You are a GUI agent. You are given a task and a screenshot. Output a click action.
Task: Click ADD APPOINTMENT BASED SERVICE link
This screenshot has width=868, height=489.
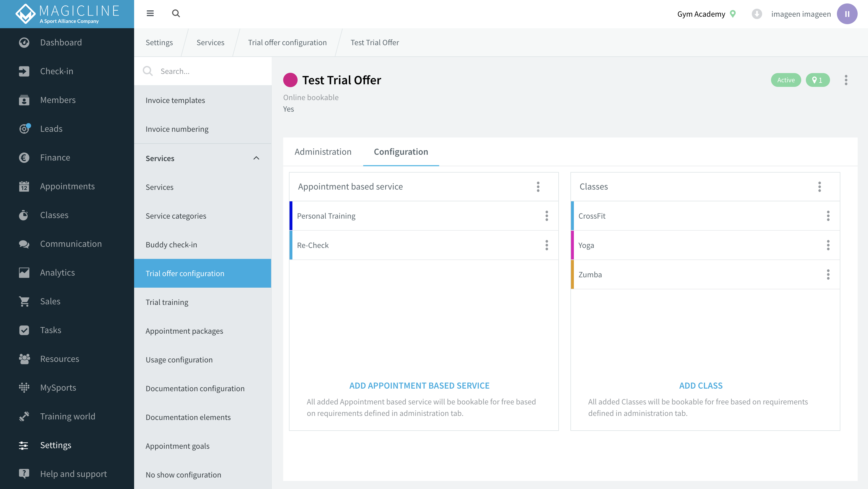click(419, 386)
